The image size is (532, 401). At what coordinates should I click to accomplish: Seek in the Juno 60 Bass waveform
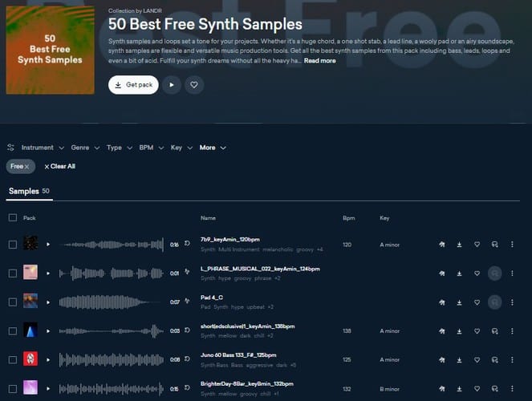112,359
